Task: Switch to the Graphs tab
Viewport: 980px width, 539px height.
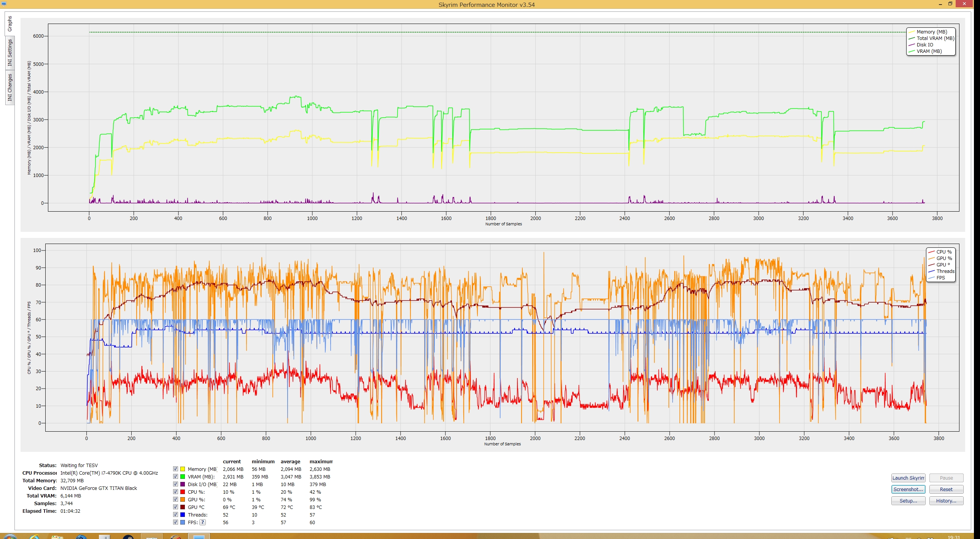Action: coord(10,24)
